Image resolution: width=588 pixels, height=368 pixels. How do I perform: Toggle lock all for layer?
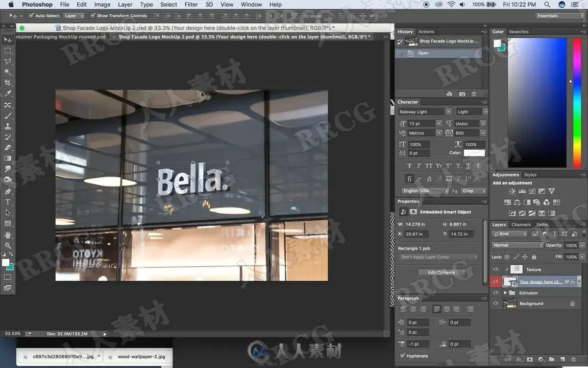pos(534,257)
